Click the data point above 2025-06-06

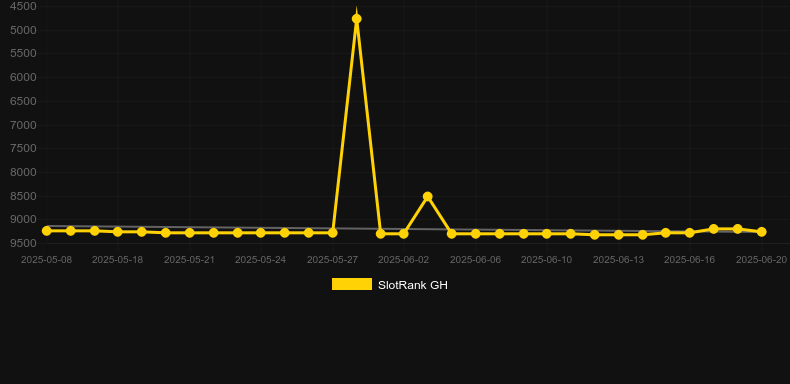476,234
